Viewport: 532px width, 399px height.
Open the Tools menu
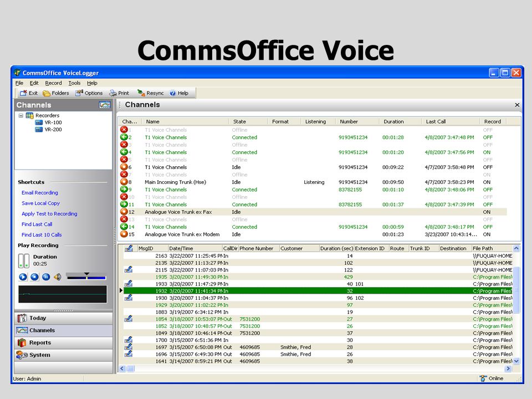[x=74, y=83]
